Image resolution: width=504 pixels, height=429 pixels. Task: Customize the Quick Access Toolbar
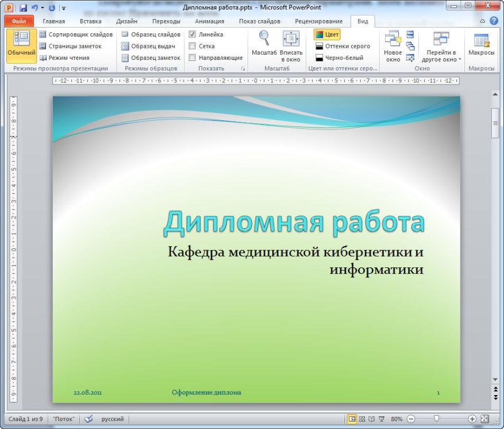64,8
